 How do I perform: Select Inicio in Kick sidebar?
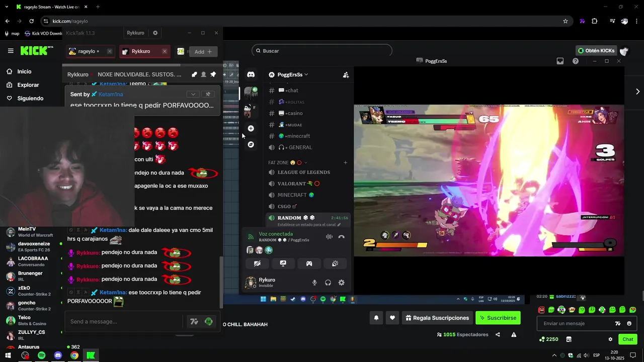pos(24,71)
